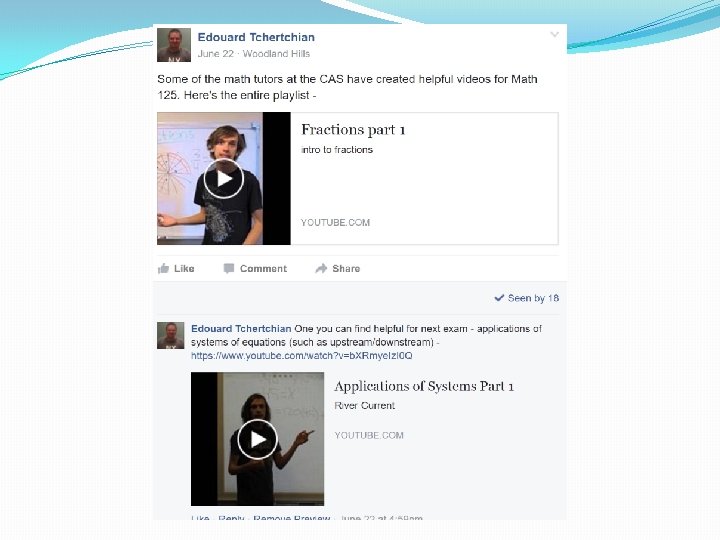Open the Fractions part 1 title link
Viewport: 720px width, 540px height.
[x=353, y=130]
